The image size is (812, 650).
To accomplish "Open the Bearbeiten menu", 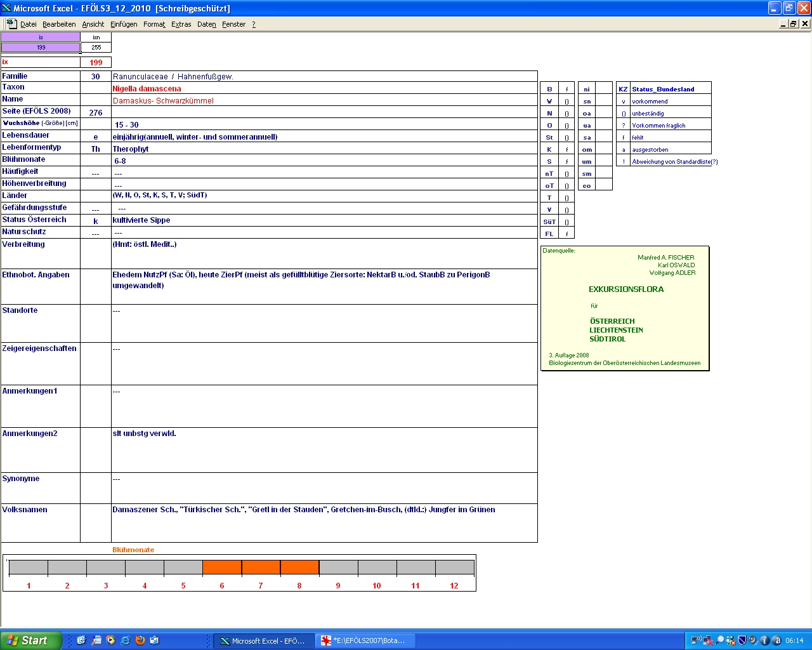I will 59,24.
